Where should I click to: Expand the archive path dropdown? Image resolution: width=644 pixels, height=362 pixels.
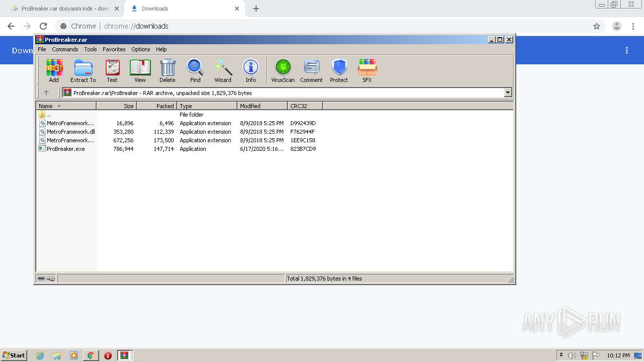click(x=508, y=93)
